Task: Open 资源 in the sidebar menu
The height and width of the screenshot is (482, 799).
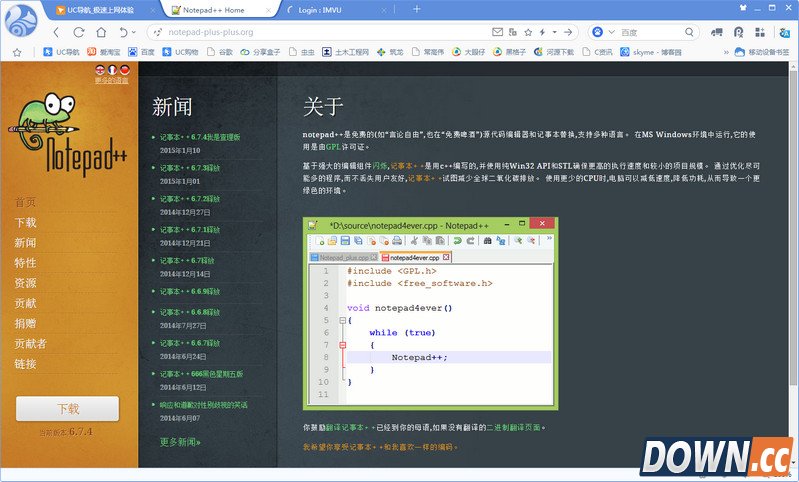Action: pos(25,283)
